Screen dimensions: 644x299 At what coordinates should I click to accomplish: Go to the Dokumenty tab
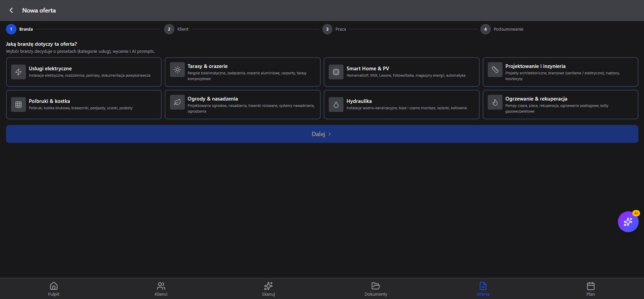[376, 289]
